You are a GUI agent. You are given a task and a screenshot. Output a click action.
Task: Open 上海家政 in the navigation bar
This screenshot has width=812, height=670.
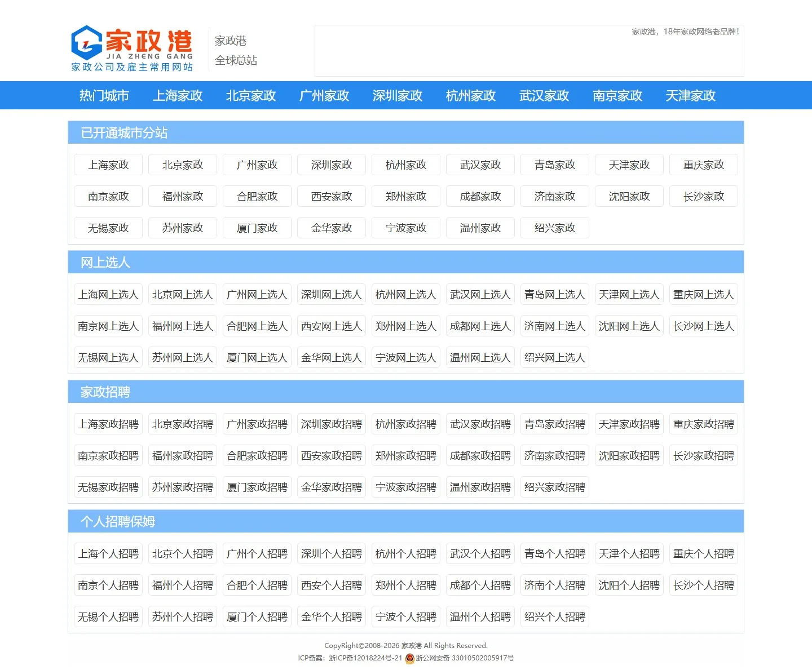[178, 96]
